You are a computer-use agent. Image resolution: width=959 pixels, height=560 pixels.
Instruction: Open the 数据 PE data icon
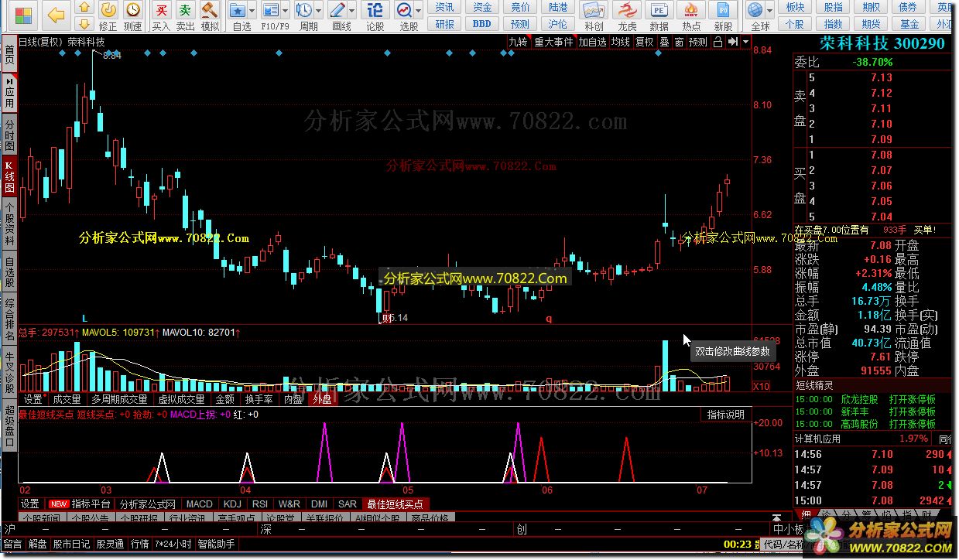click(659, 10)
